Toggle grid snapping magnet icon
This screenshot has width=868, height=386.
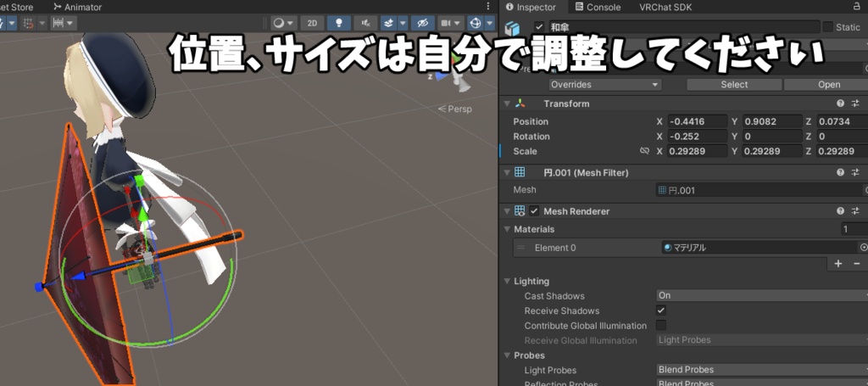click(30, 23)
